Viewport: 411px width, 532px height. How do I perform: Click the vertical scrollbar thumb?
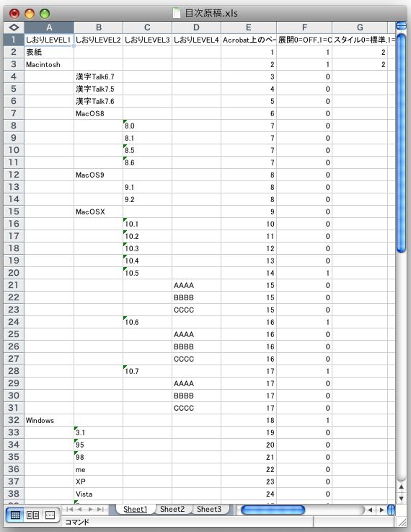(x=401, y=143)
